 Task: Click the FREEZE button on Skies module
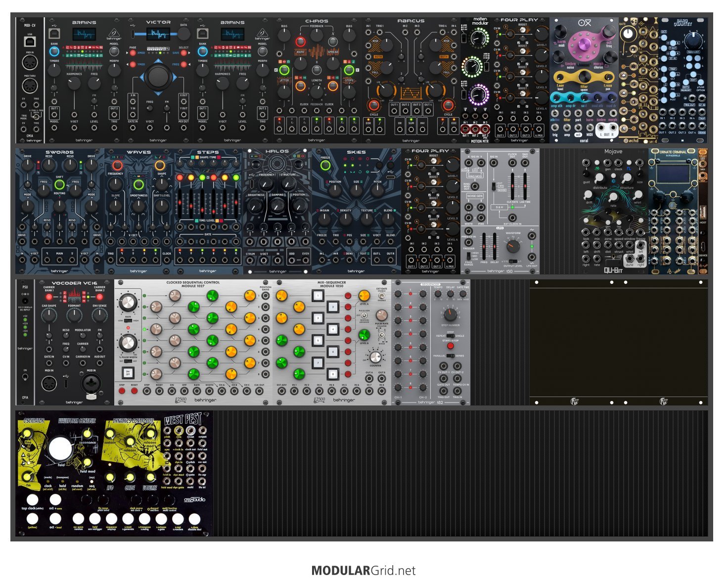point(325,166)
